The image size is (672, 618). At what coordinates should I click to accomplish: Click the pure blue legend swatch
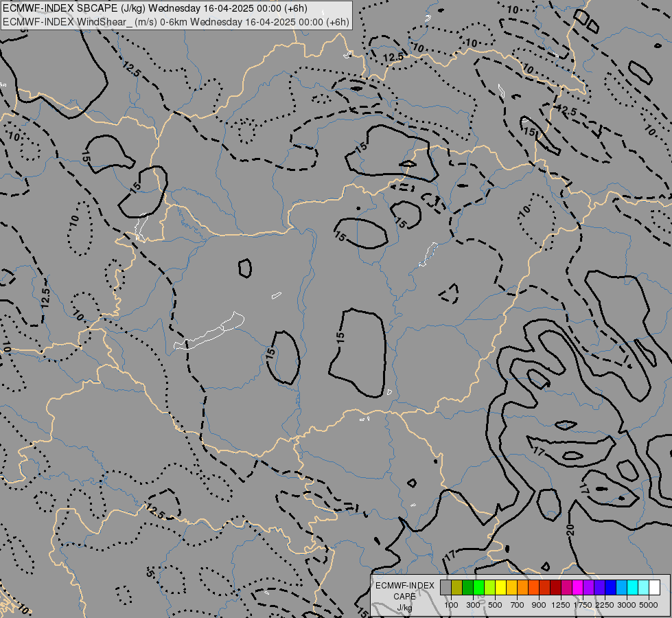tap(610, 587)
